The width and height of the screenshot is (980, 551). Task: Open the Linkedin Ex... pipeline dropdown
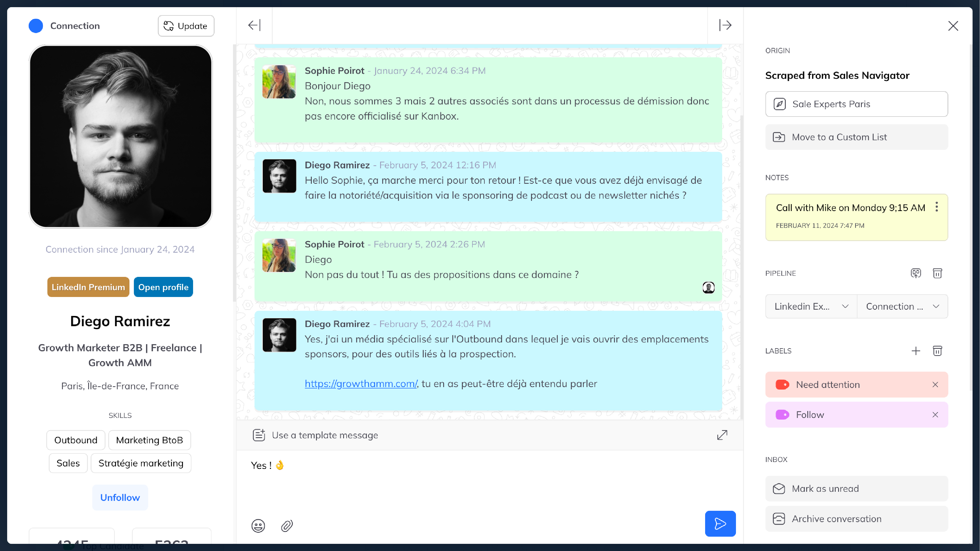[811, 306]
